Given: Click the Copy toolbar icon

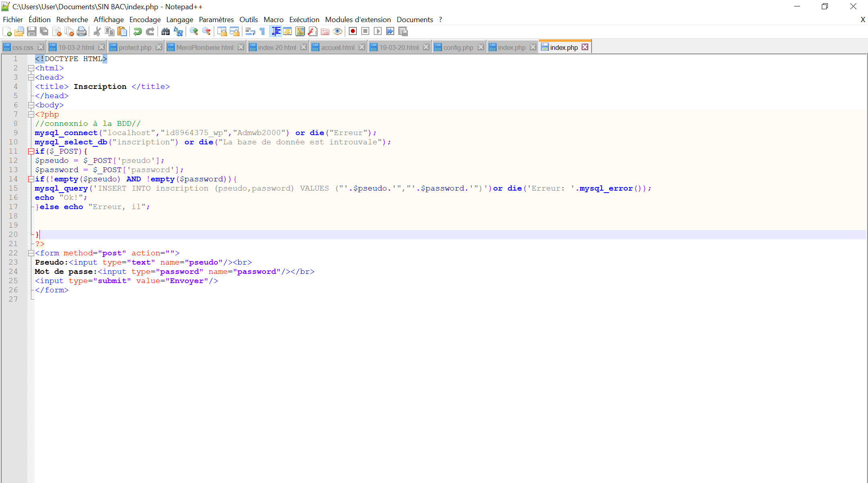Looking at the screenshot, I should click(x=109, y=31).
